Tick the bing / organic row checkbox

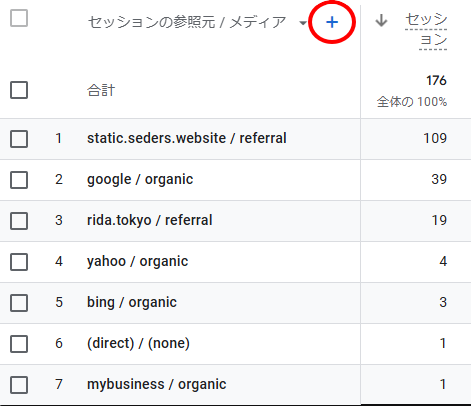(x=19, y=303)
